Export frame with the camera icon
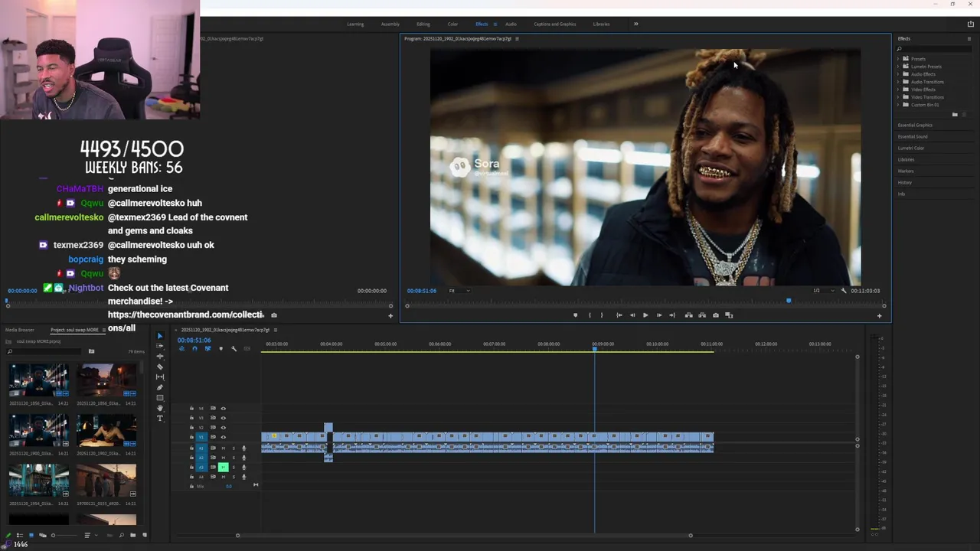The width and height of the screenshot is (980, 551). tap(716, 315)
